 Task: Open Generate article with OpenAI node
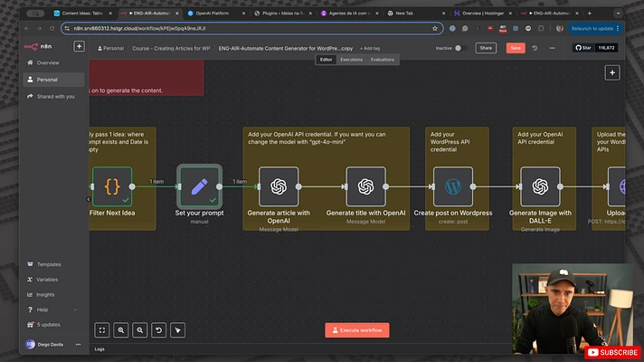[279, 186]
